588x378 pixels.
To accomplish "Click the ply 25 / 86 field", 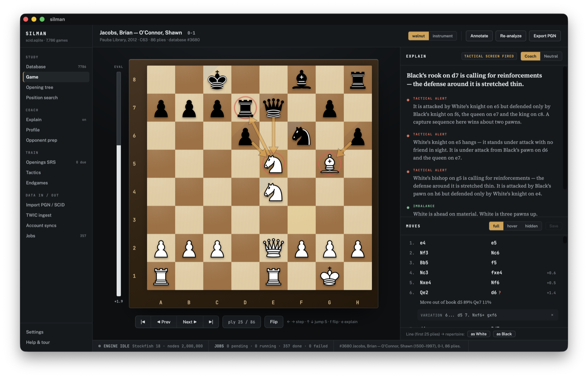I will tap(241, 322).
